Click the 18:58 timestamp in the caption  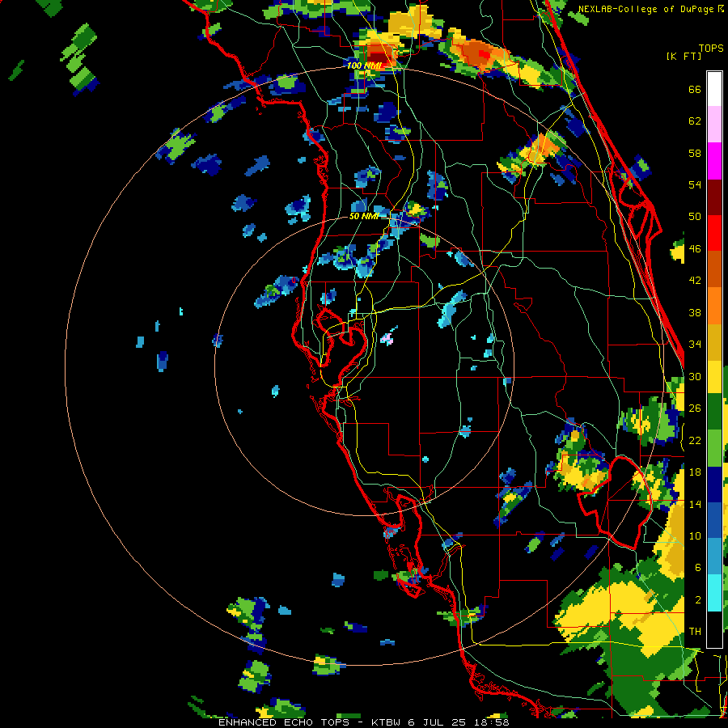492,722
